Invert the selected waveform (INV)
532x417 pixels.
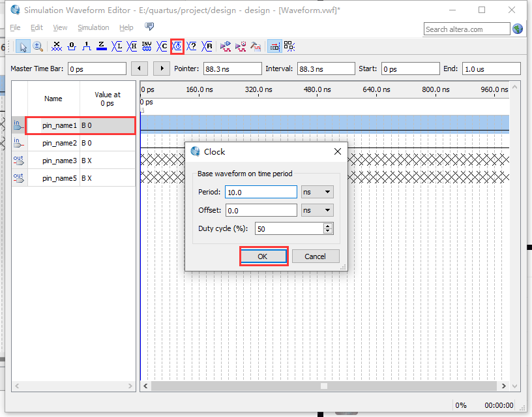point(147,46)
